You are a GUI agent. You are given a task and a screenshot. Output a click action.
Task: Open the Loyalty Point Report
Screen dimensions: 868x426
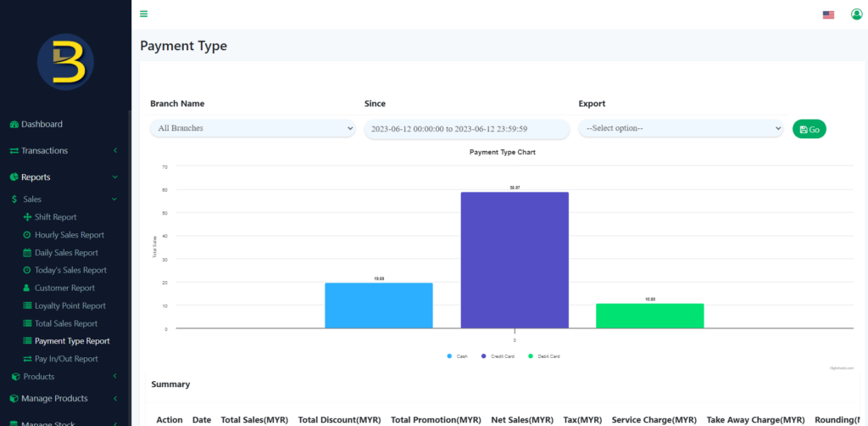coord(70,305)
